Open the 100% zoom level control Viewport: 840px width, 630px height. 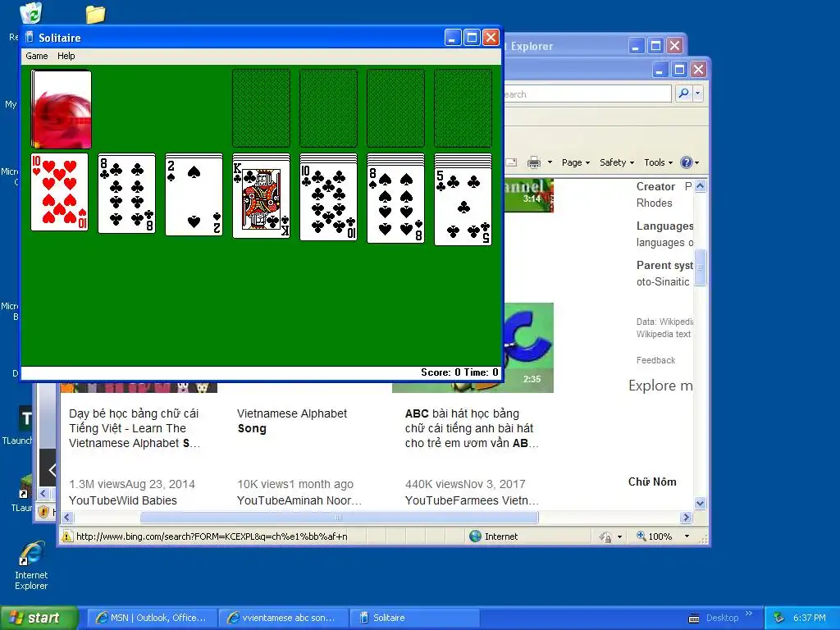654,536
